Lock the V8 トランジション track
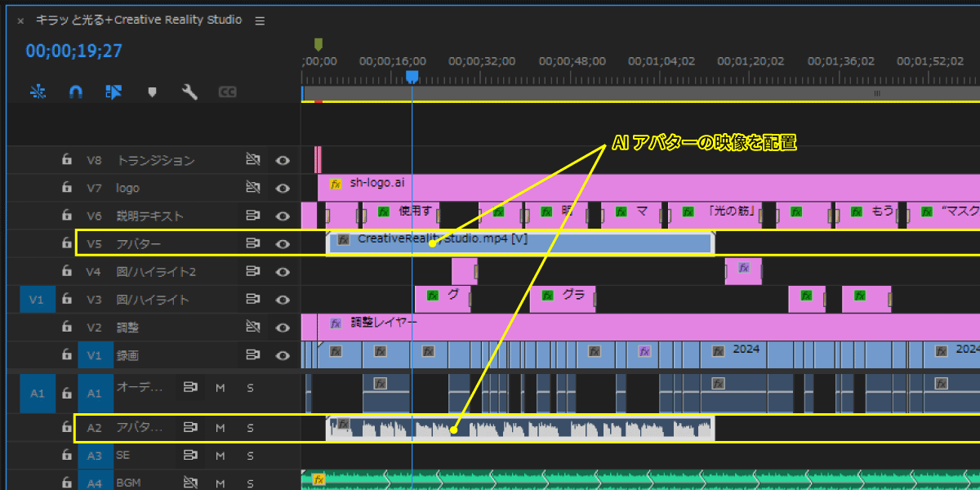This screenshot has width=980, height=490. (67, 161)
